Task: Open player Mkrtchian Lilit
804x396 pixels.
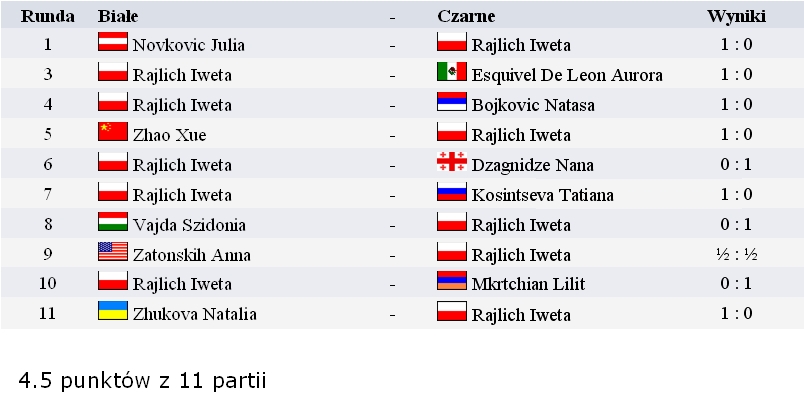Action: coord(528,284)
